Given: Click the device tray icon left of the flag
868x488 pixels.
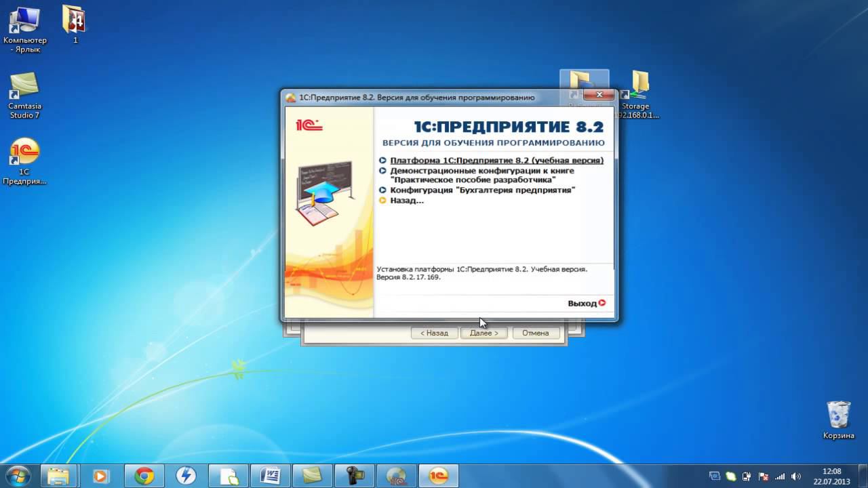Looking at the screenshot, I should point(747,476).
